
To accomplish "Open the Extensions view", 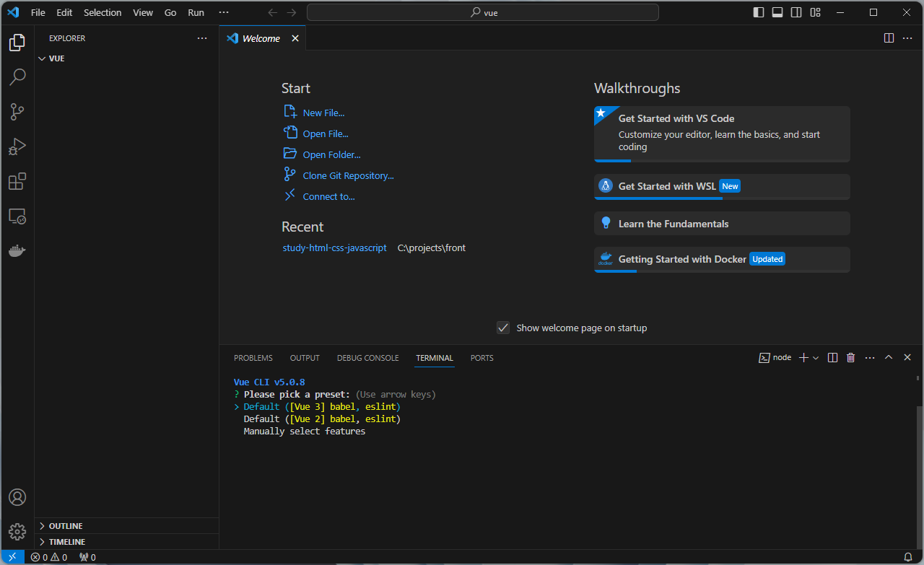I will point(17,181).
